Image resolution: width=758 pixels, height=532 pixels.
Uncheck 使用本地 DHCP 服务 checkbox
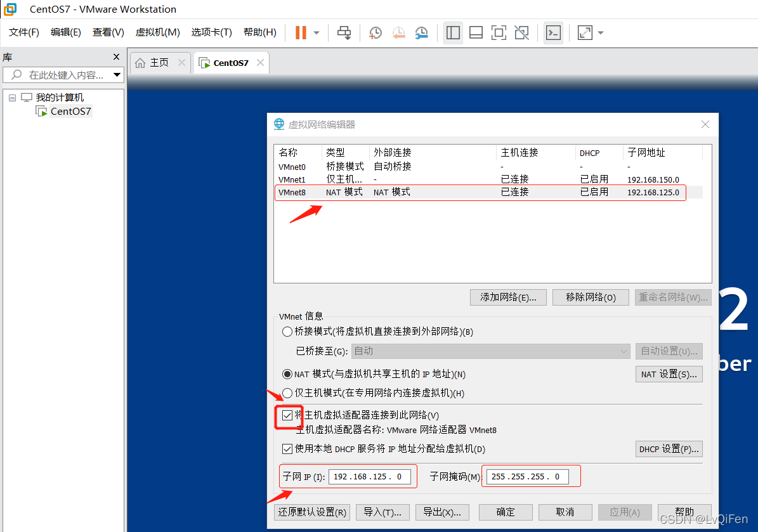click(x=287, y=448)
